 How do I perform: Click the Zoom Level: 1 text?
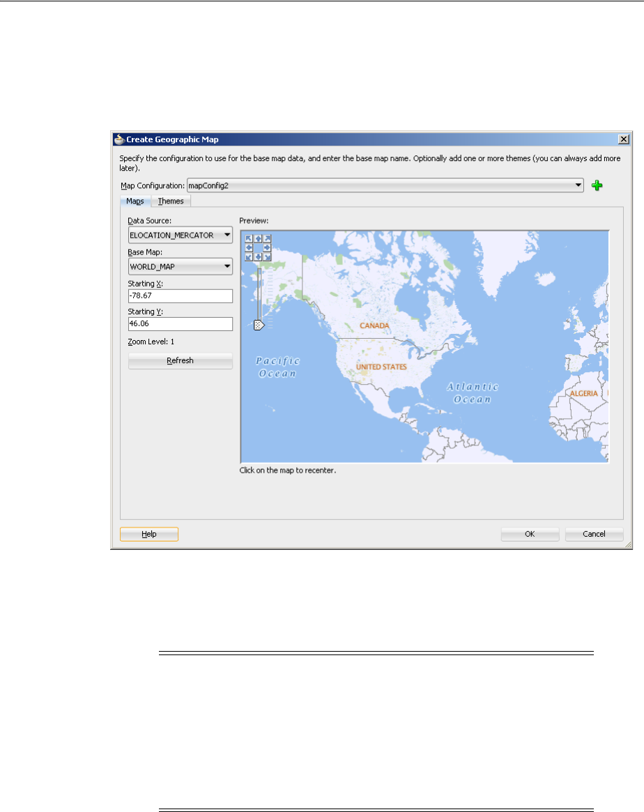click(151, 342)
